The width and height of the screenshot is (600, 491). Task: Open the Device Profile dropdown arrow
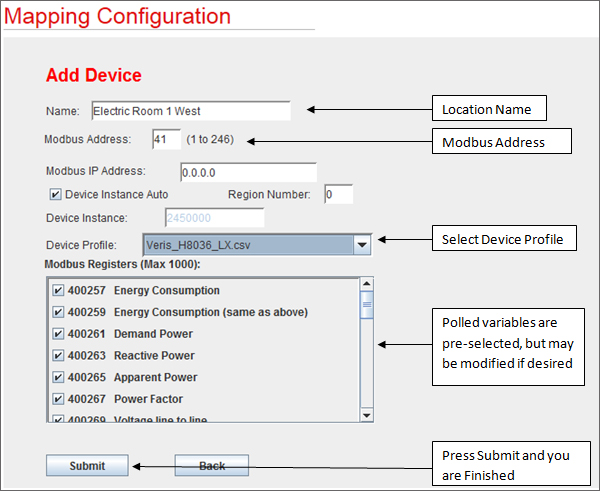tap(362, 244)
